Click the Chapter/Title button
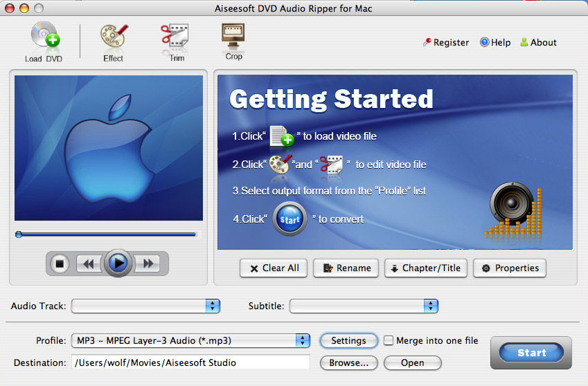This screenshot has height=386, width=588. coord(426,268)
